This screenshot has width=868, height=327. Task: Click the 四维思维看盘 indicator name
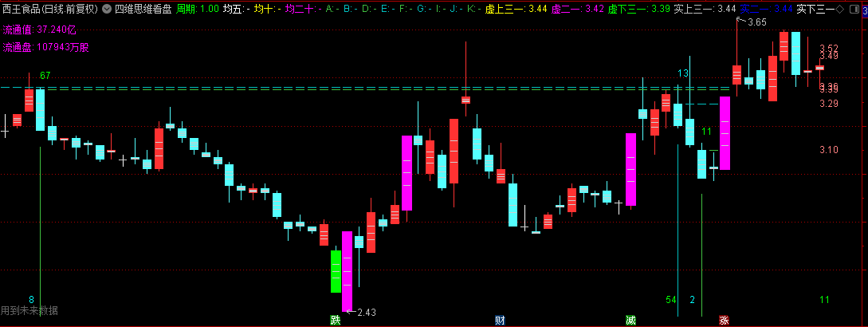[142, 9]
